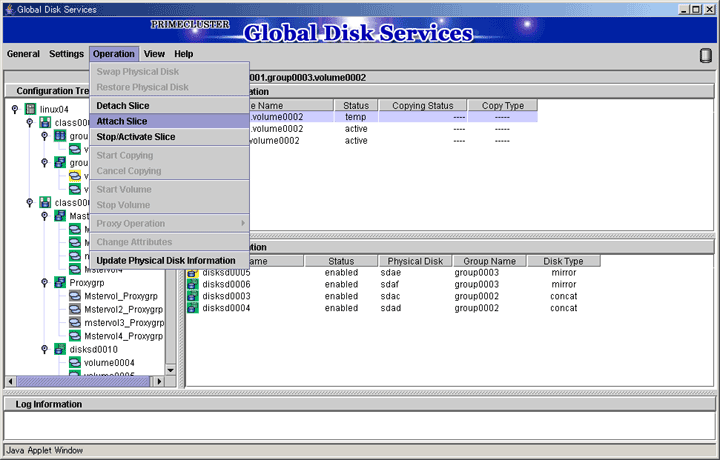The width and height of the screenshot is (720, 460).
Task: Click the mstervol3_Proxygrp volume icon
Action: pyautogui.click(x=75, y=322)
